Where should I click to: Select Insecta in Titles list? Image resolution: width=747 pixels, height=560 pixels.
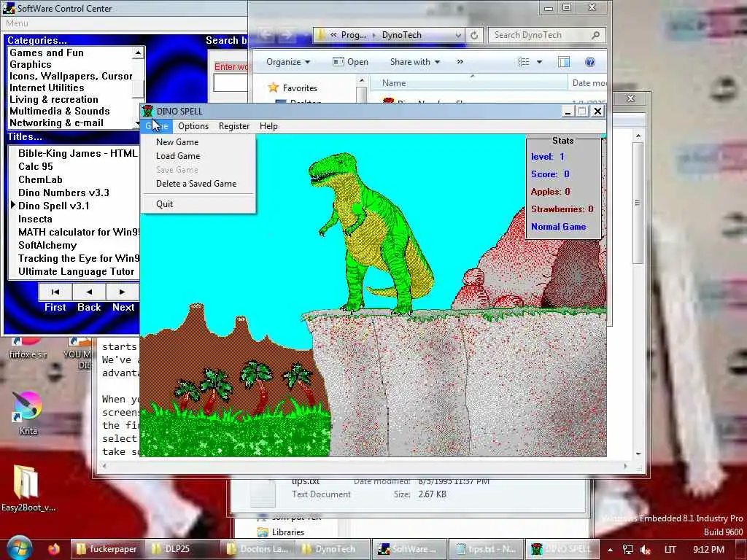point(35,219)
